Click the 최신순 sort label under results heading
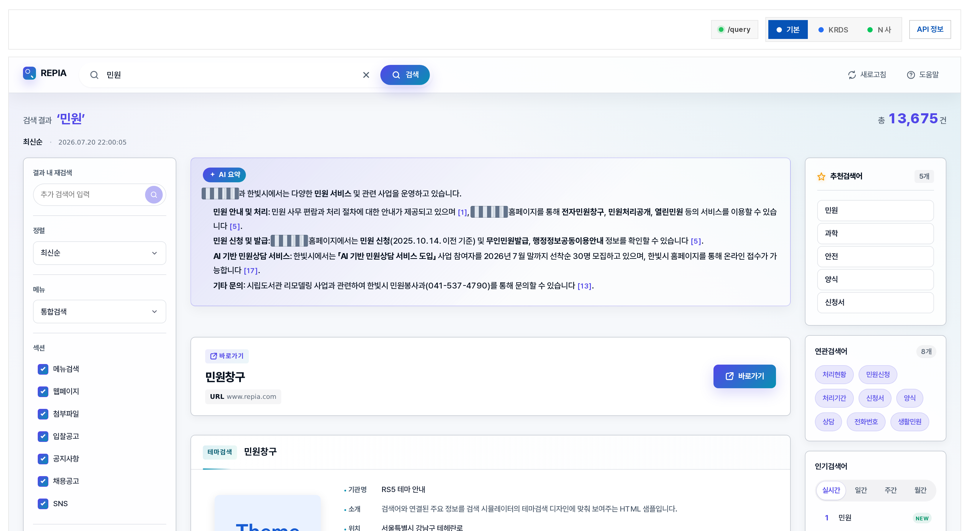Image resolution: width=980 pixels, height=531 pixels. click(33, 142)
